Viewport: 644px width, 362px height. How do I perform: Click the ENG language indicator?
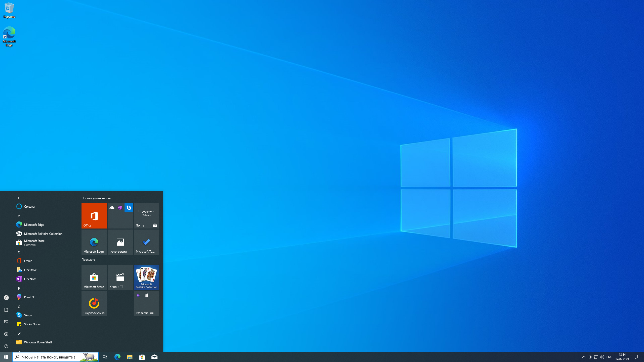click(609, 357)
